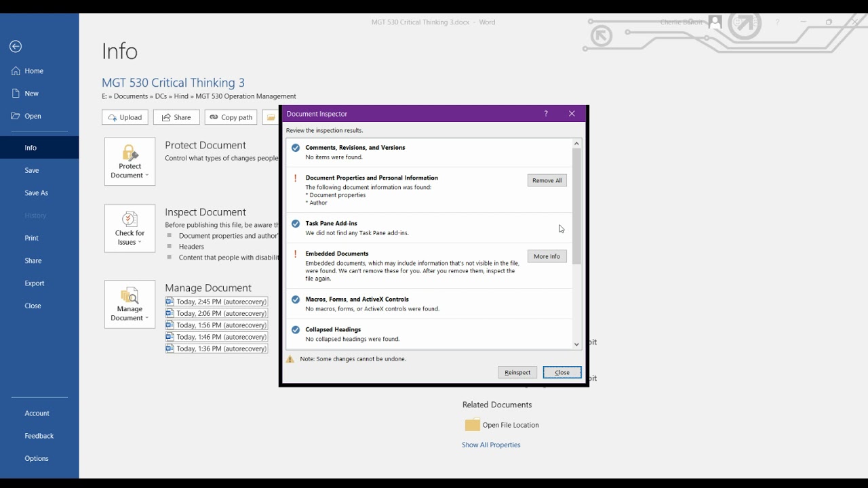Click the Copy path link icon
This screenshot has height=488, width=868.
(214, 117)
